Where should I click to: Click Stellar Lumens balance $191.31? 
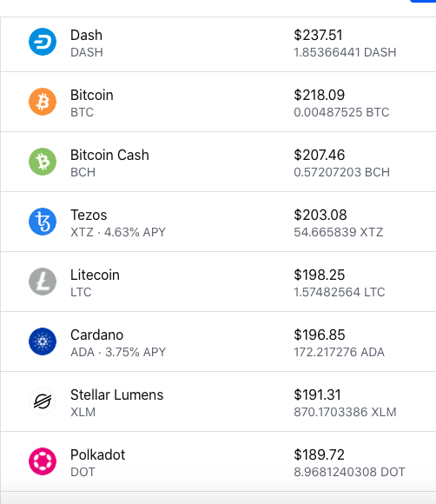click(x=317, y=395)
